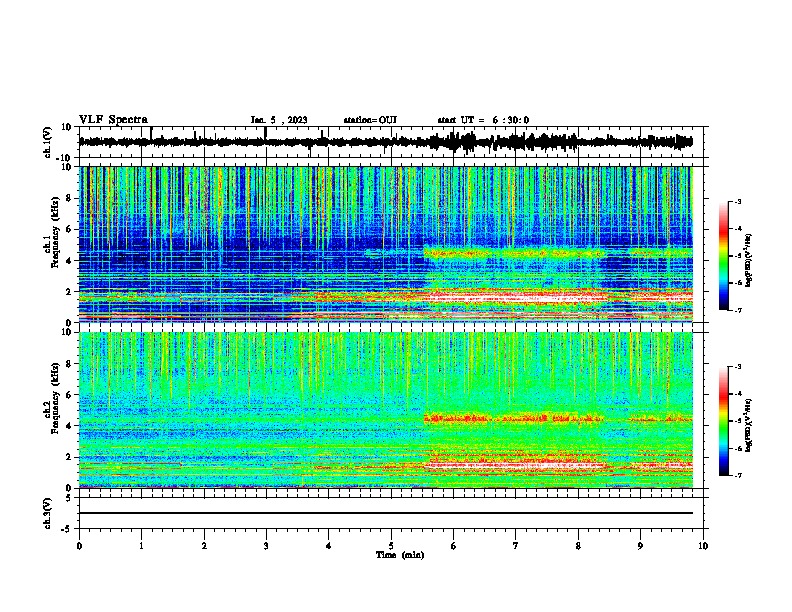
Task: Click time axis tick label "9"
Action: (640, 546)
